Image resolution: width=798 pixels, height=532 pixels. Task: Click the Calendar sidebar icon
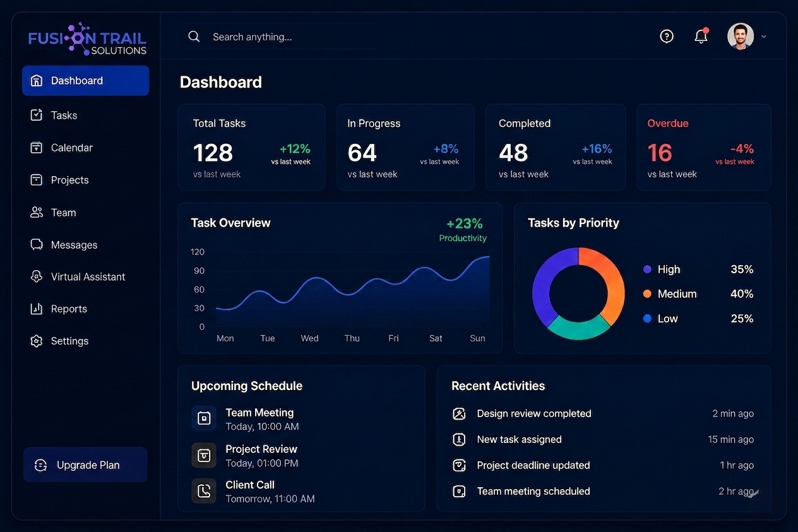pyautogui.click(x=37, y=148)
